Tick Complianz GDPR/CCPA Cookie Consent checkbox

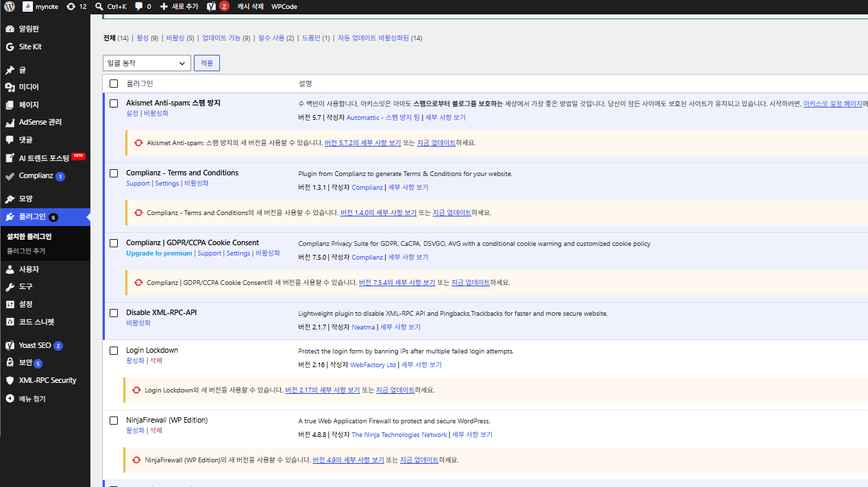114,242
